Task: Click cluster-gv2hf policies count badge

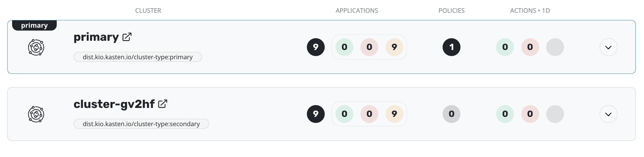Action: [x=451, y=114]
